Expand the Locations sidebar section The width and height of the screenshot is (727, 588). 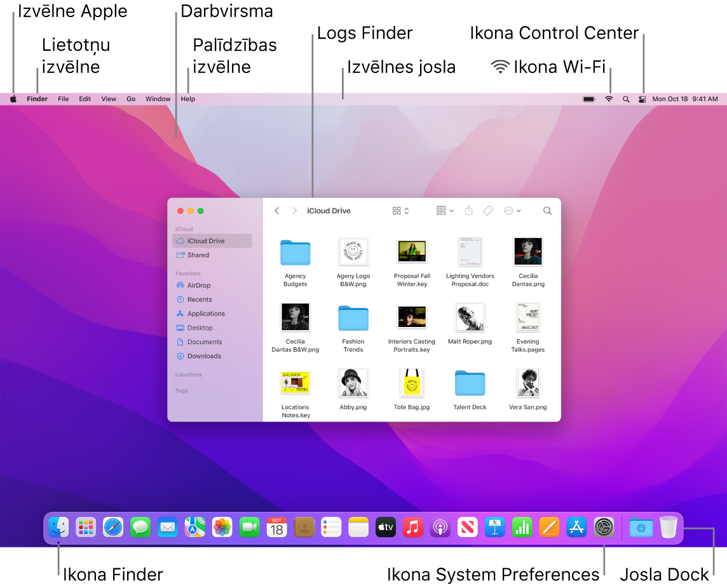(x=188, y=375)
